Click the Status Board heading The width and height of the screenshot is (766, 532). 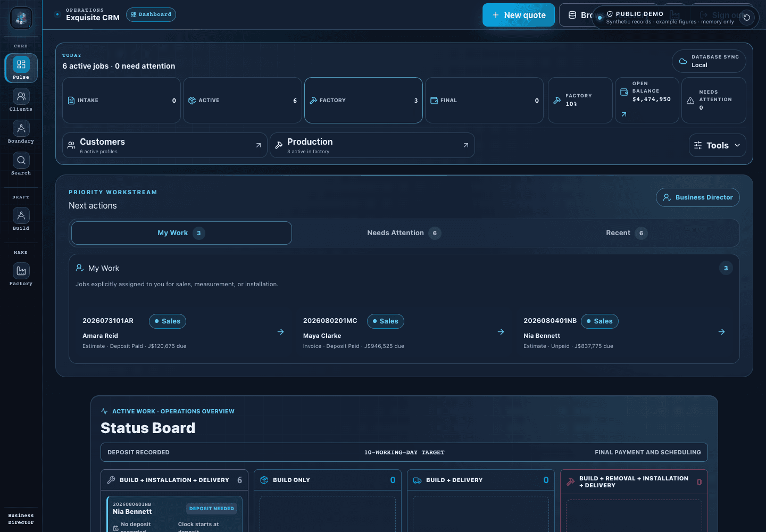(x=148, y=428)
